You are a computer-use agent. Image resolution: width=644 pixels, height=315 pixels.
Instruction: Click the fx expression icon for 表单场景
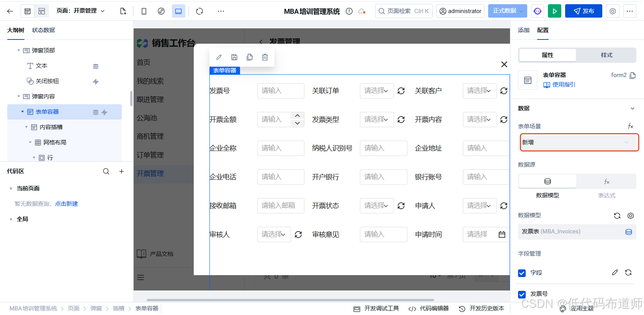pos(630,126)
